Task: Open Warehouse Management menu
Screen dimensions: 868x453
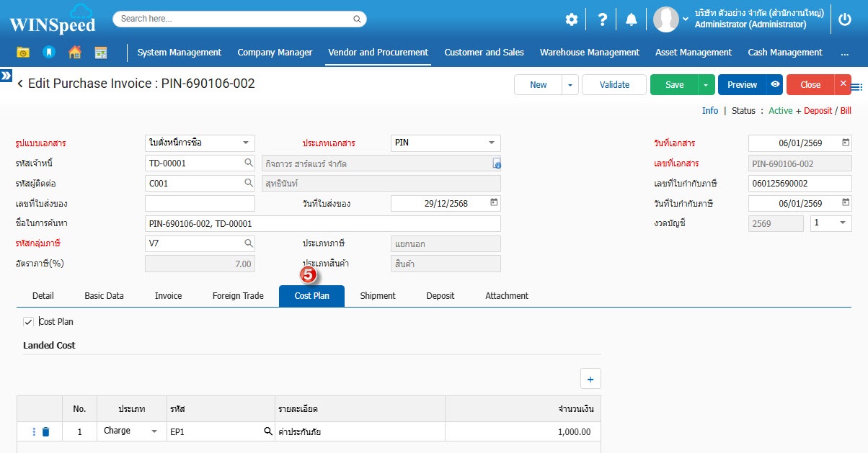Action: click(x=589, y=52)
